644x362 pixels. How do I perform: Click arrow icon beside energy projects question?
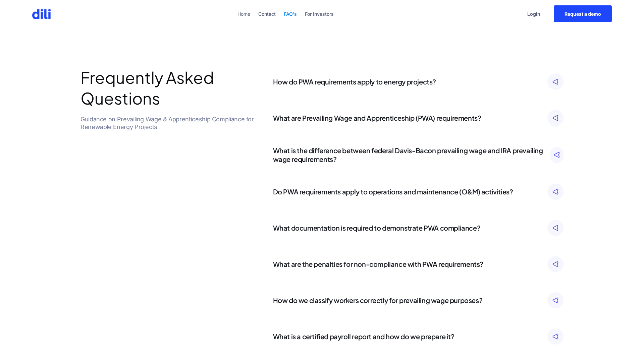coord(555,82)
